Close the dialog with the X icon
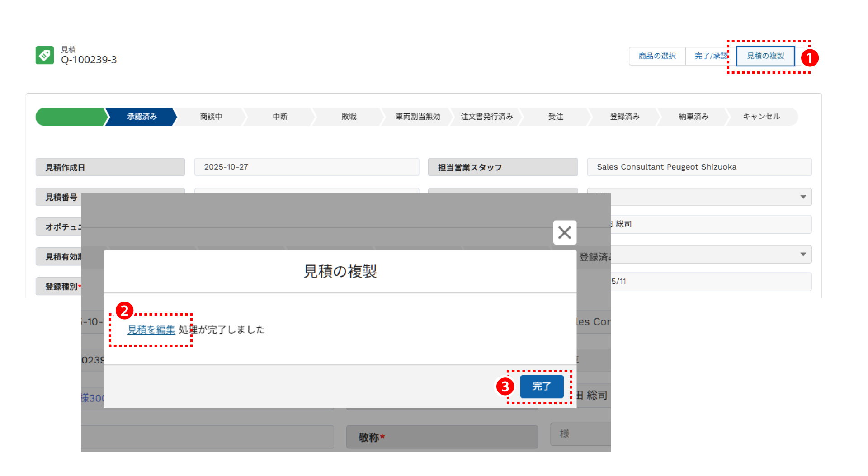The height and width of the screenshot is (476, 868). [564, 232]
